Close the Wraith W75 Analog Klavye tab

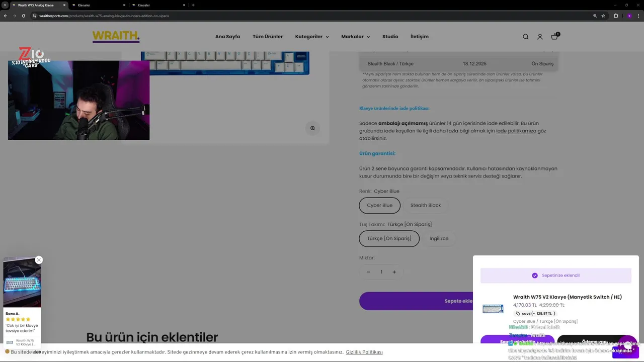tap(64, 5)
